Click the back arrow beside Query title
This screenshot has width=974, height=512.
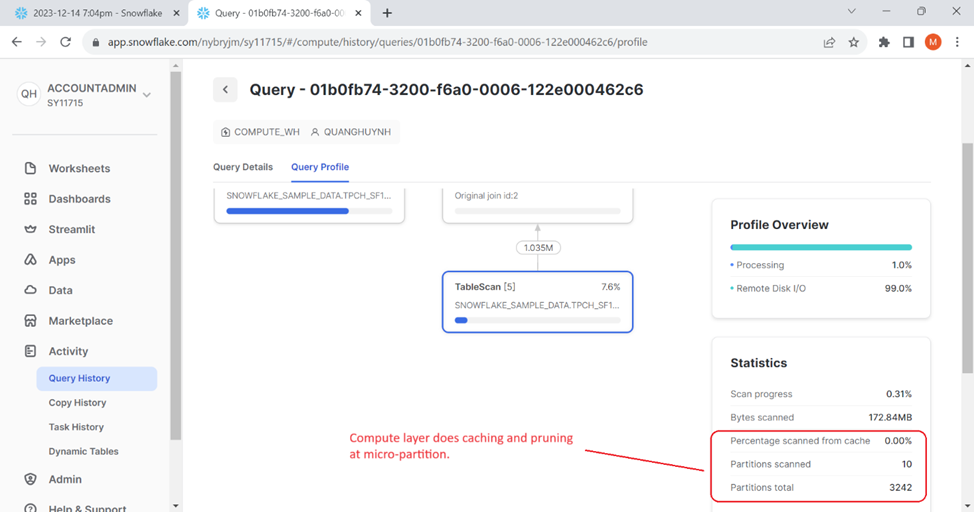pos(226,90)
